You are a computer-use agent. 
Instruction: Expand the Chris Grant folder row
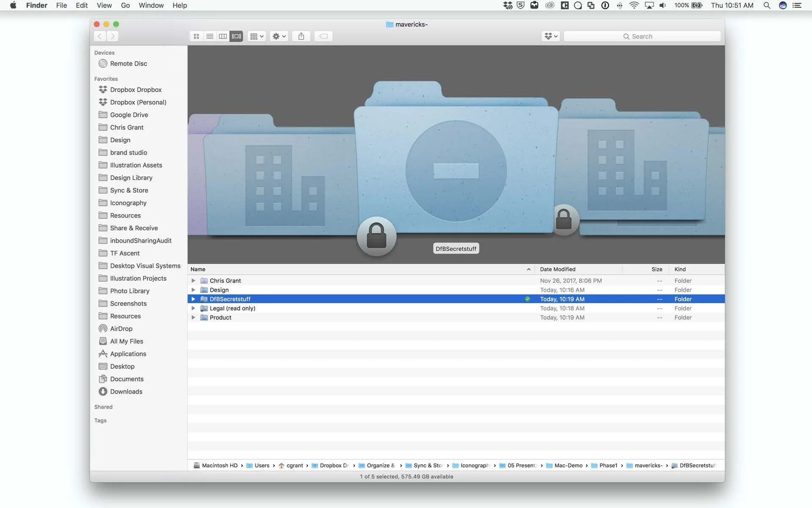coord(193,281)
